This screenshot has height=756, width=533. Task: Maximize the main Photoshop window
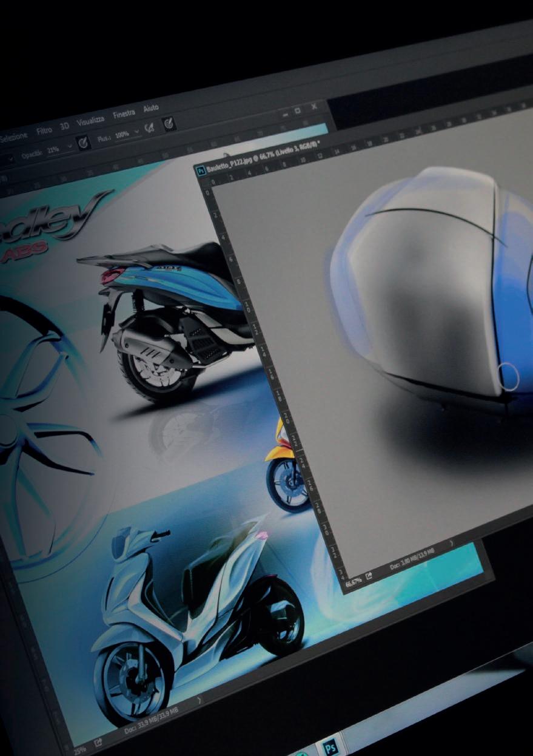point(298,111)
